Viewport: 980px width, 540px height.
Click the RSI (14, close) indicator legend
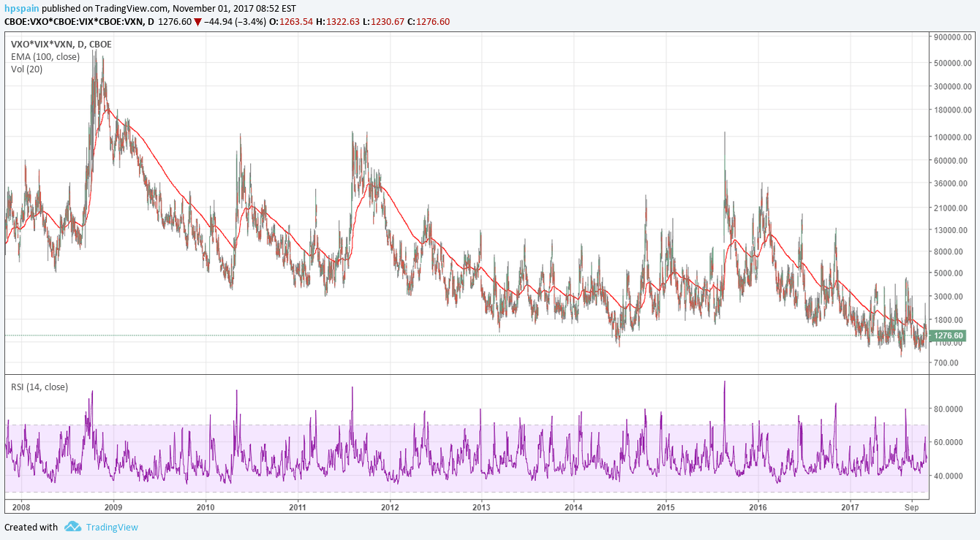click(x=39, y=387)
